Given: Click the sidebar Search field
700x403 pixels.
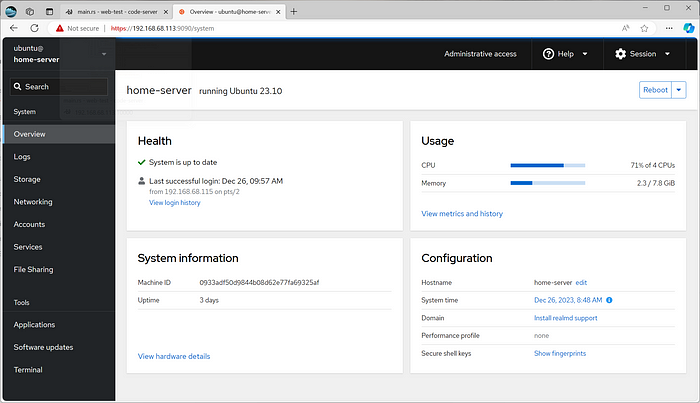Looking at the screenshot, I should tap(60, 87).
